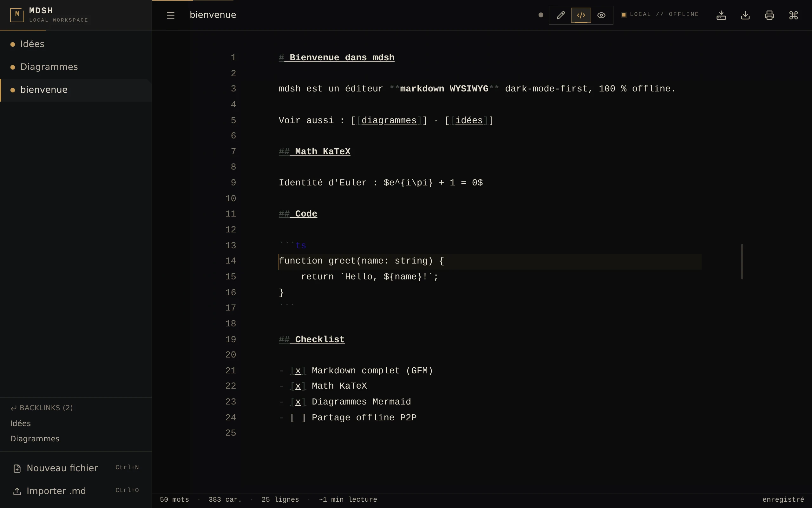Open the Idées file in sidebar

pos(76,44)
